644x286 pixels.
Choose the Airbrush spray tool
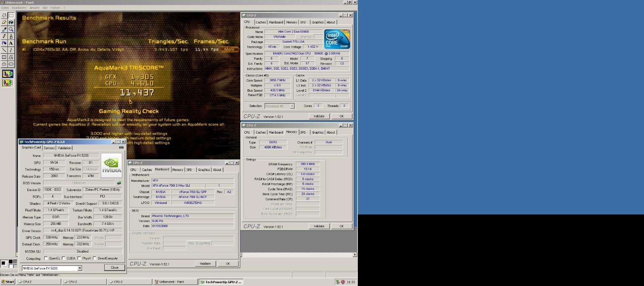[4, 43]
